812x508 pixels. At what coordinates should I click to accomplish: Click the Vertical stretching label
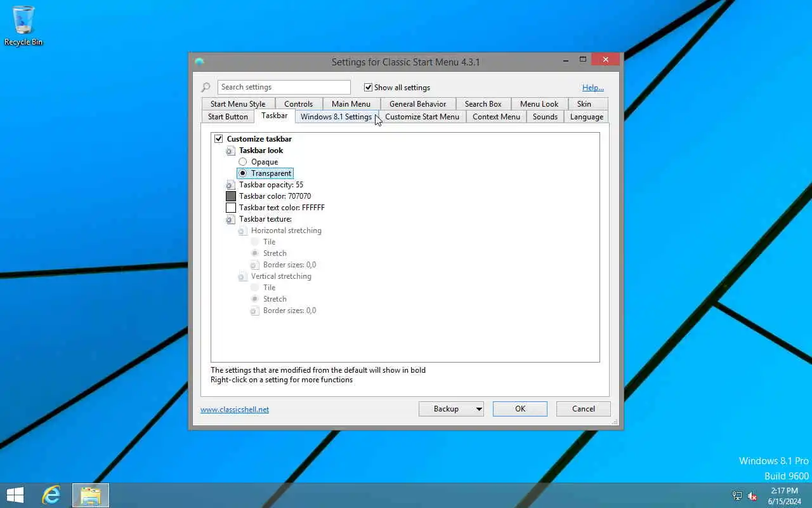tap(281, 276)
